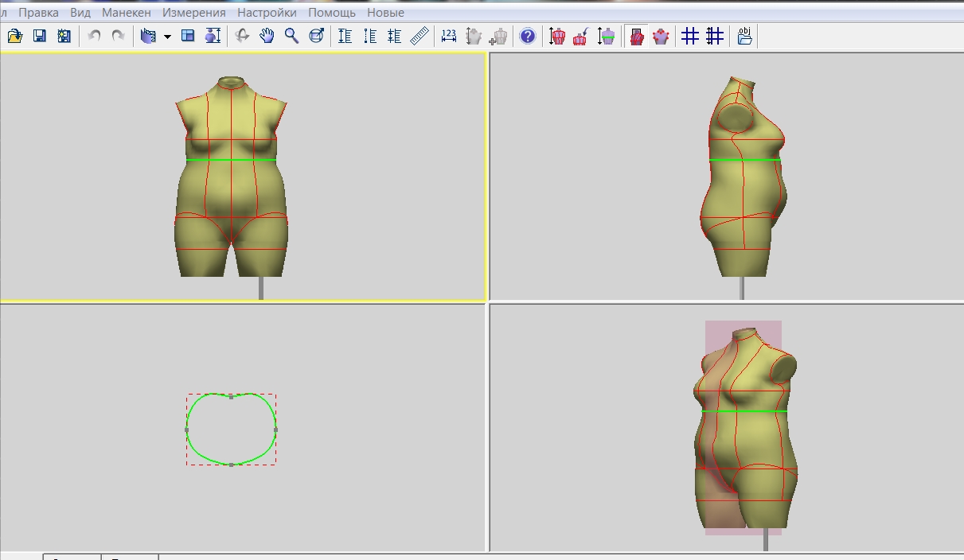
Task: Click the front view mannequin torso
Action: pyautogui.click(x=231, y=177)
